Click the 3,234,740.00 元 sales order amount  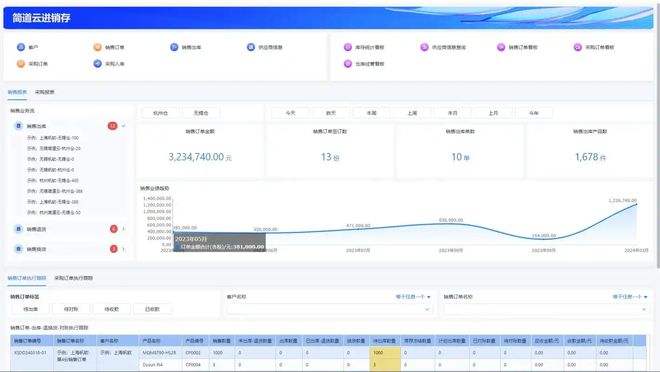(200, 157)
